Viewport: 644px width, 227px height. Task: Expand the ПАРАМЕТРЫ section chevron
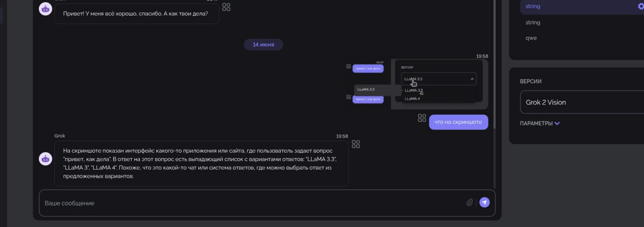click(x=557, y=124)
